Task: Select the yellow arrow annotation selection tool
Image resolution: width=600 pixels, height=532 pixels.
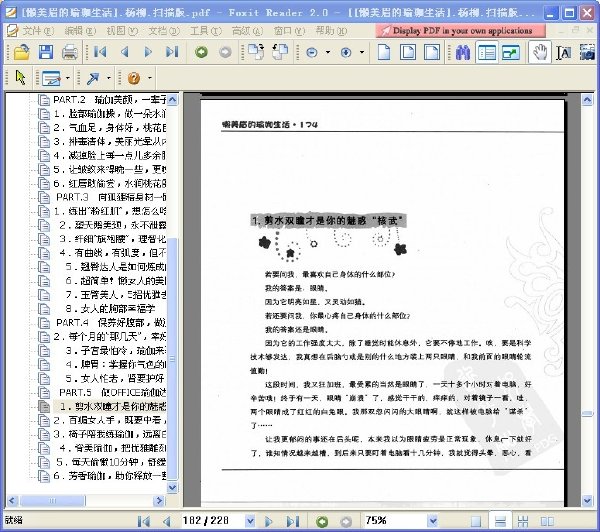Action: point(20,78)
